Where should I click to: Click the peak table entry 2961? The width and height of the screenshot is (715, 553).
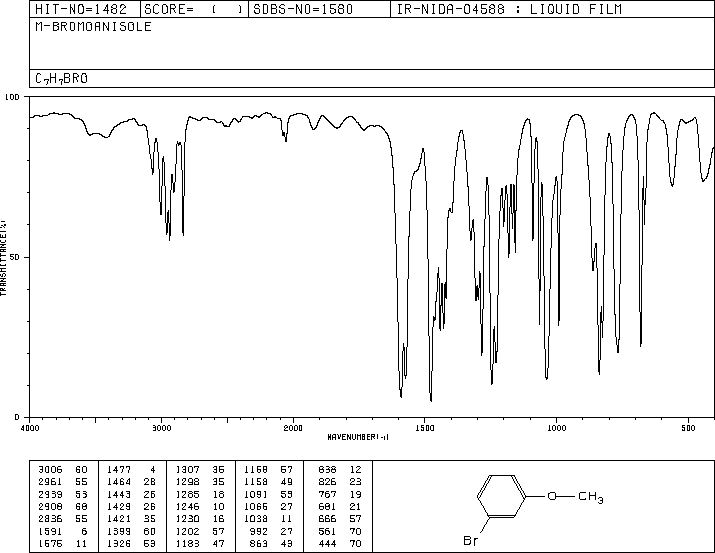50,482
